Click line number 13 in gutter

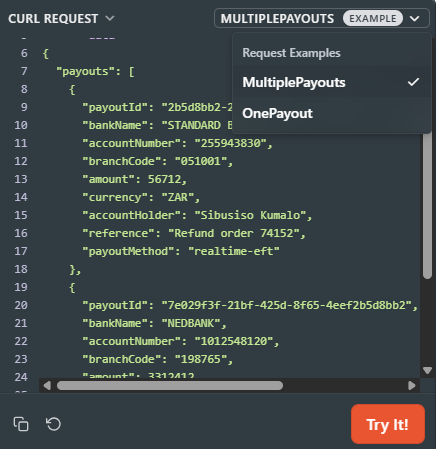[21, 179]
